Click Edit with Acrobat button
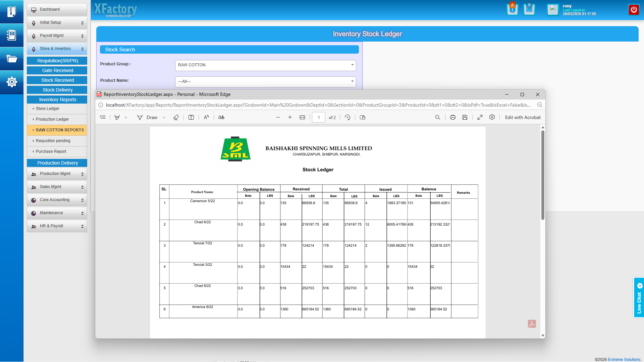Viewport: 644px width, 362px height. pos(523,117)
